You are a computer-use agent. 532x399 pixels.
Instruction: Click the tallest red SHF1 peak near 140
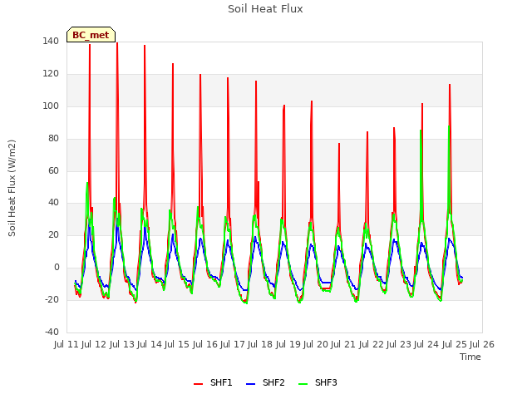click(x=117, y=43)
